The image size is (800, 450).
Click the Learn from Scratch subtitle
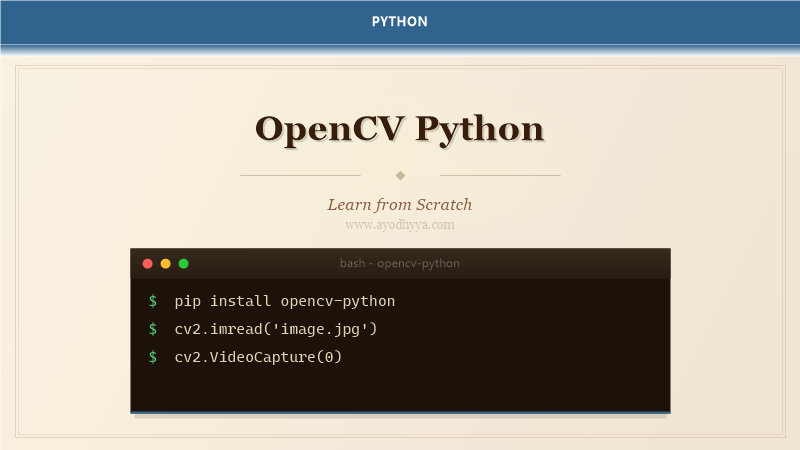(399, 205)
